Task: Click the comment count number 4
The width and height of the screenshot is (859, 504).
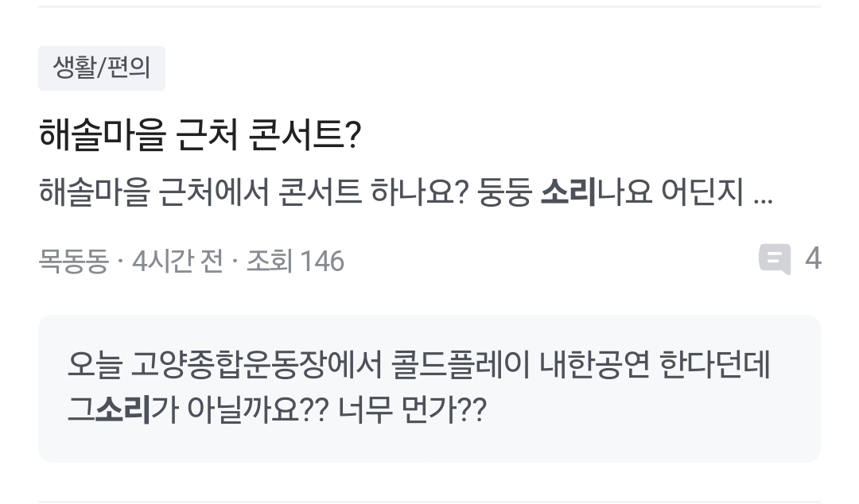Action: point(812,259)
